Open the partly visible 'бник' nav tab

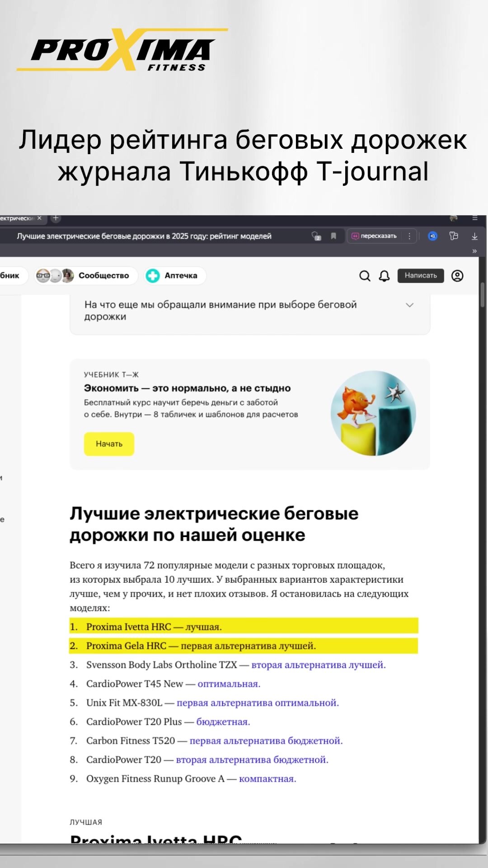point(14,275)
